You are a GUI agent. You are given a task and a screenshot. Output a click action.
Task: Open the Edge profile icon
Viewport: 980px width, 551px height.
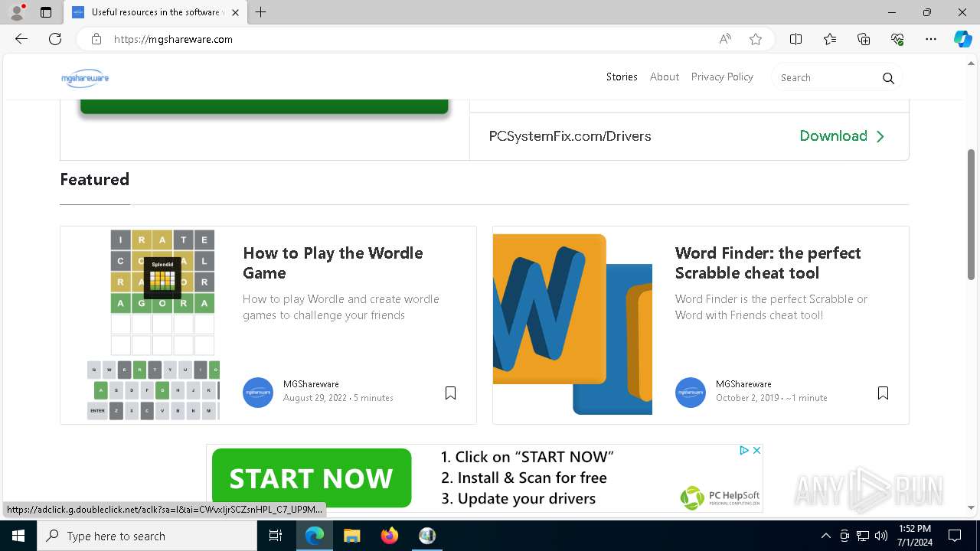coord(17,12)
